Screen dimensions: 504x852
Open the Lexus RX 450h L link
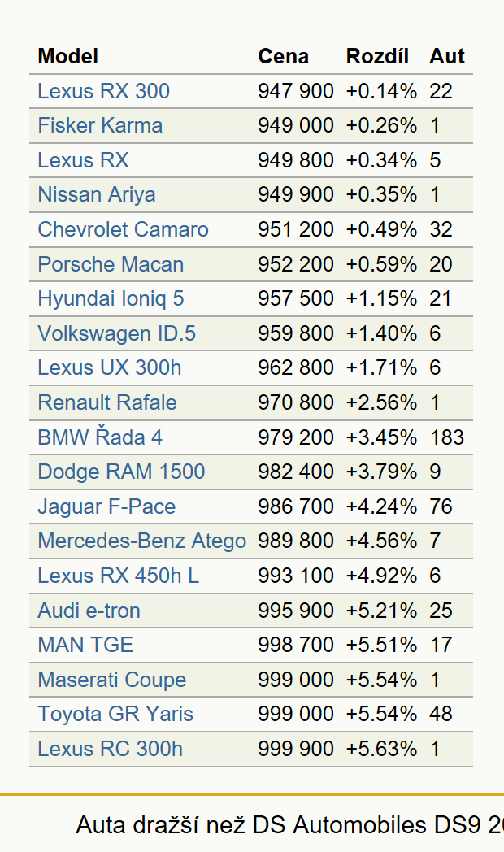tap(119, 576)
